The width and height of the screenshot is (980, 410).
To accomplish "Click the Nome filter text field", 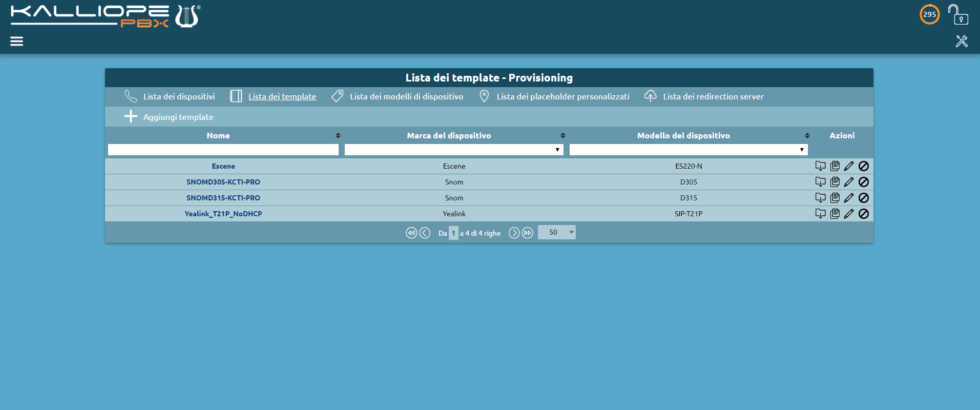I will click(x=223, y=150).
